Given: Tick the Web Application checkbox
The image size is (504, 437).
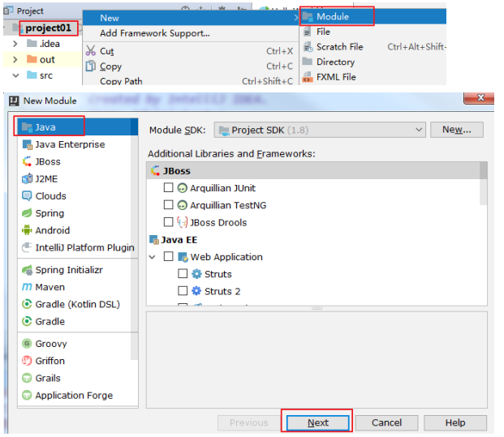Looking at the screenshot, I should coord(169,256).
